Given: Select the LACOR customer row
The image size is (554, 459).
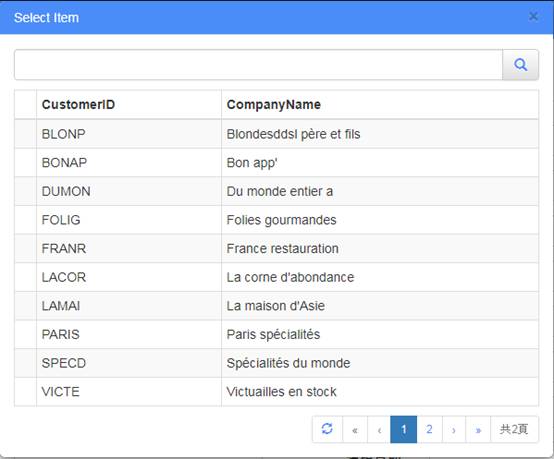Looking at the screenshot, I should point(277,277).
